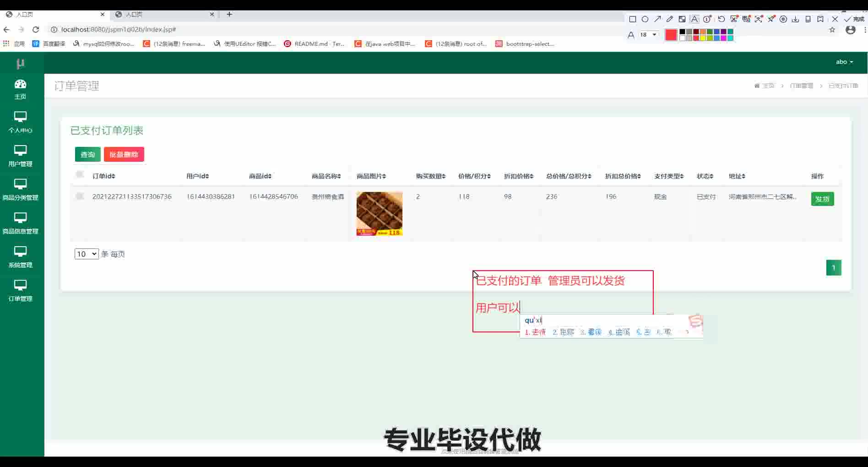Open 订单管理 in the sidebar

[x=20, y=291]
